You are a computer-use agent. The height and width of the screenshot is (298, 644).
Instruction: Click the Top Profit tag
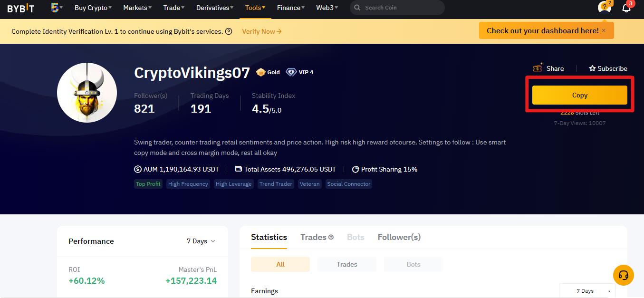tap(148, 184)
